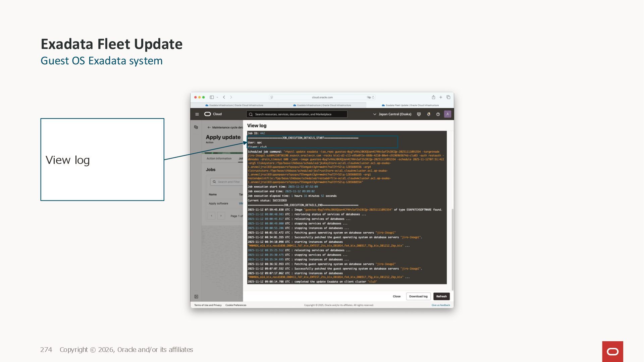The width and height of the screenshot is (644, 362).
Task: Open the help question mark icon
Action: pyautogui.click(x=438, y=114)
